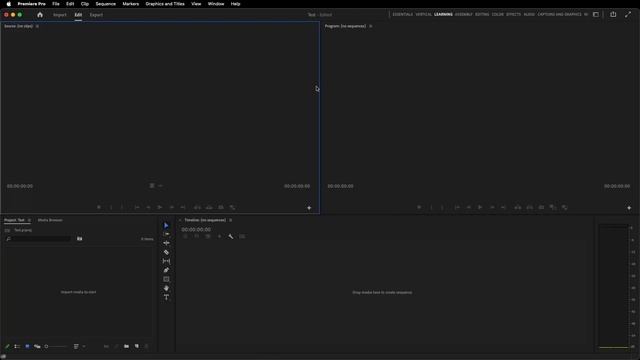Toggle project writable pencil icon
This screenshot has height=360, width=640.
(7, 346)
